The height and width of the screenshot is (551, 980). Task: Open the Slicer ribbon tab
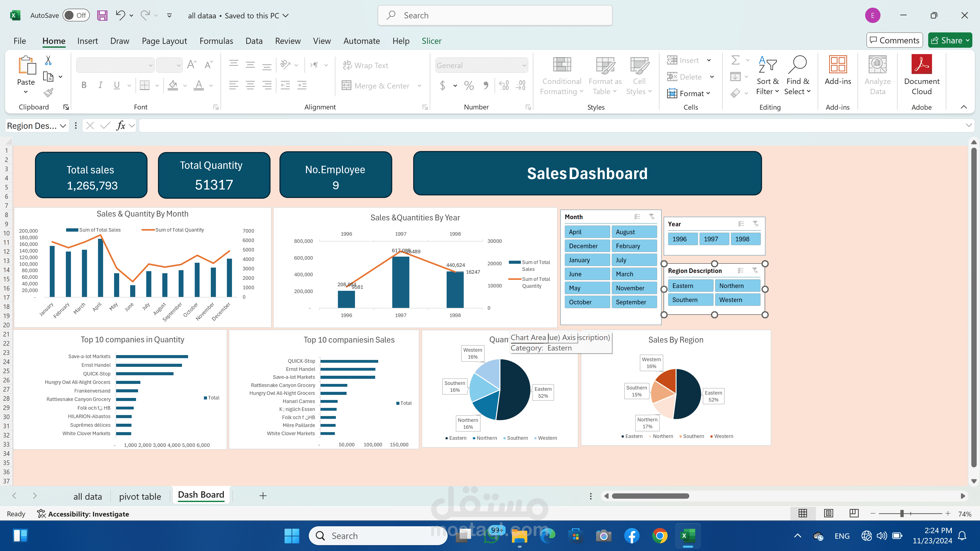[x=431, y=41]
